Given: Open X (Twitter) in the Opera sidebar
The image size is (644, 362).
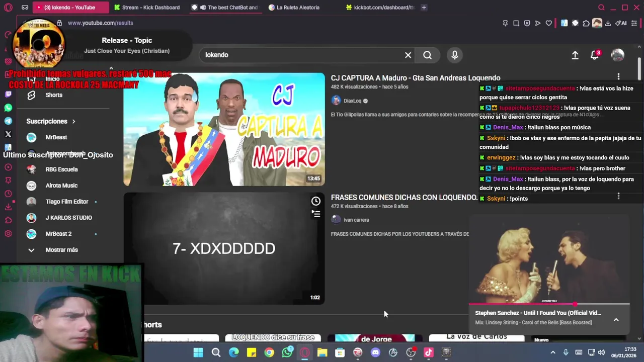Looking at the screenshot, I should coord(8,134).
